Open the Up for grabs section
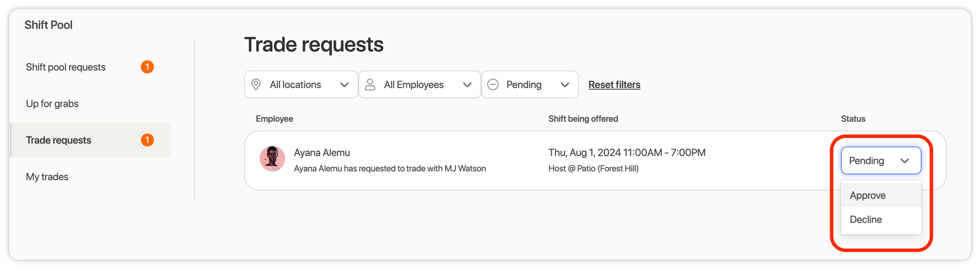Image resolution: width=980 pixels, height=269 pixels. [52, 104]
